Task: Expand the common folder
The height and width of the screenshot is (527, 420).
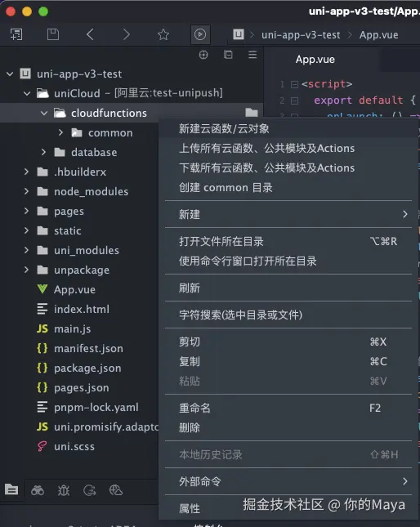Action: click(x=60, y=132)
